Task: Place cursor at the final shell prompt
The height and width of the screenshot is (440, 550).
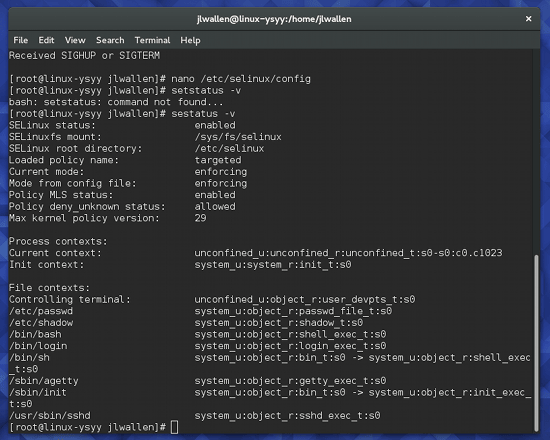Action: click(175, 427)
